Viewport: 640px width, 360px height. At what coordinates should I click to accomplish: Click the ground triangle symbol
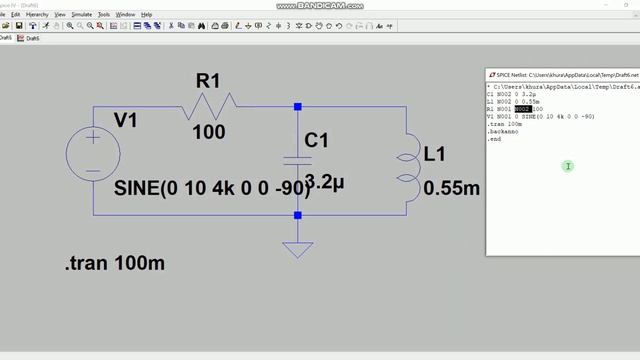(x=298, y=250)
